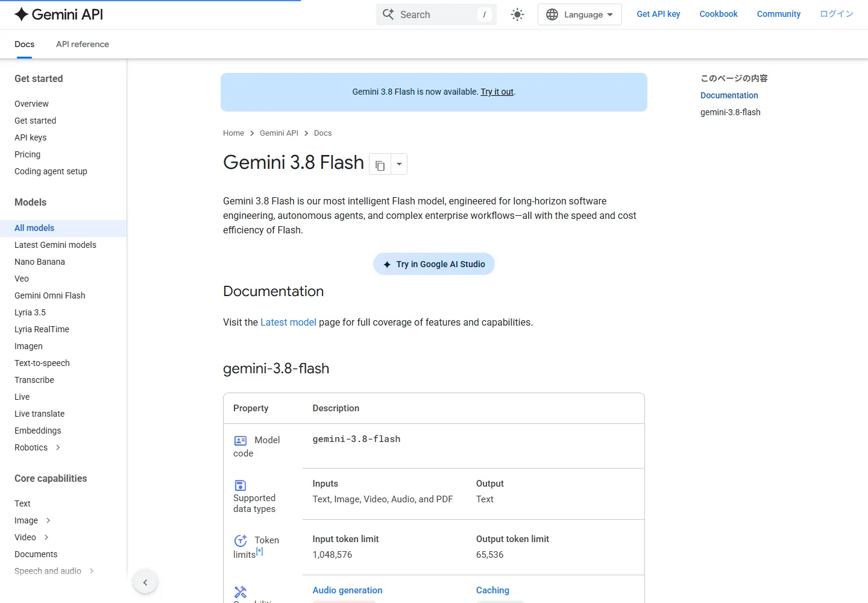Click the Model code icon in table

coord(241,441)
